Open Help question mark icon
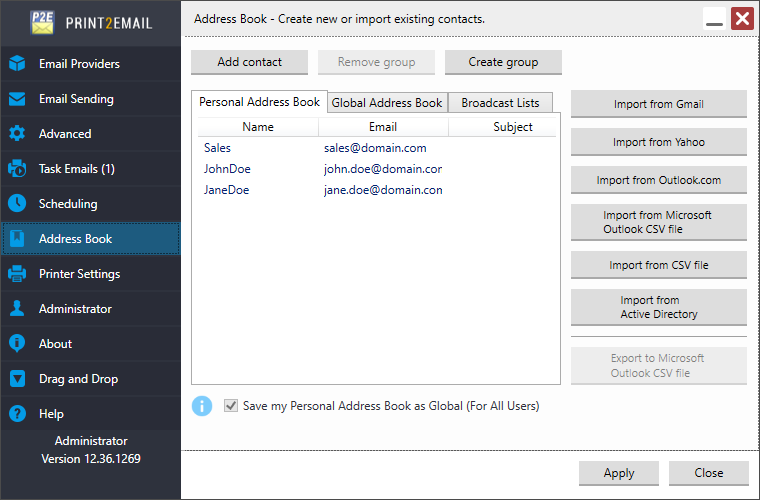Viewport: 760px width, 500px height. click(x=17, y=414)
